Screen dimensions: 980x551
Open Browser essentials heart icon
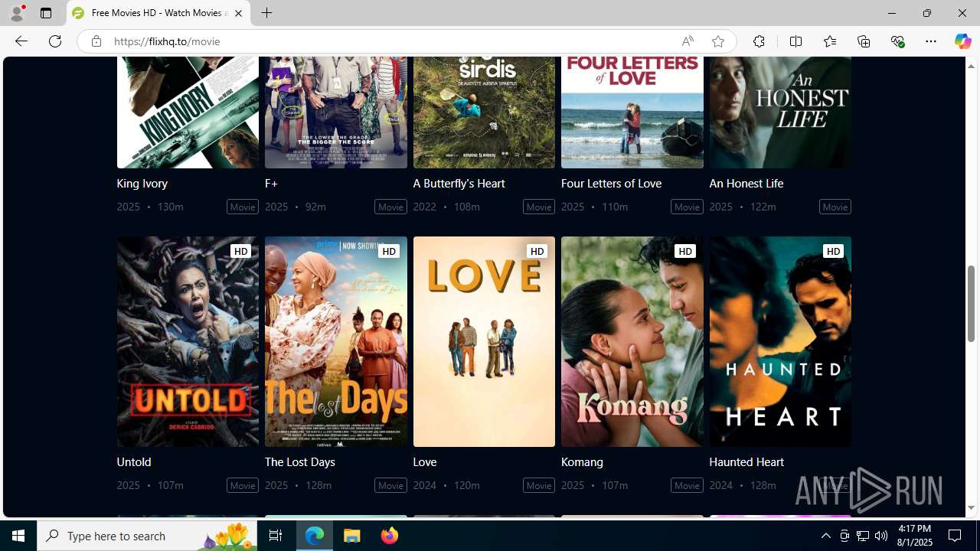click(897, 41)
